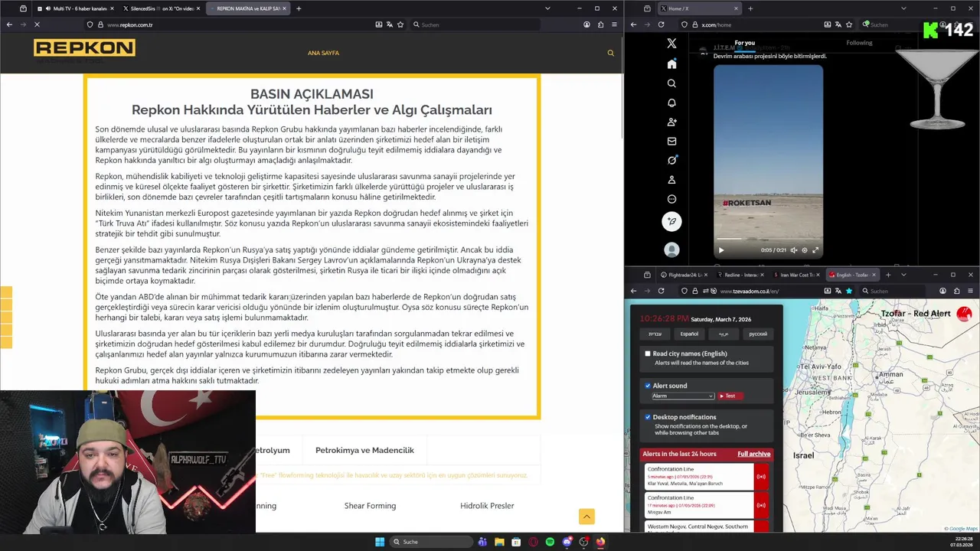List all tabs in Tzevaadom window
This screenshot has height=551, width=980.
click(903, 275)
